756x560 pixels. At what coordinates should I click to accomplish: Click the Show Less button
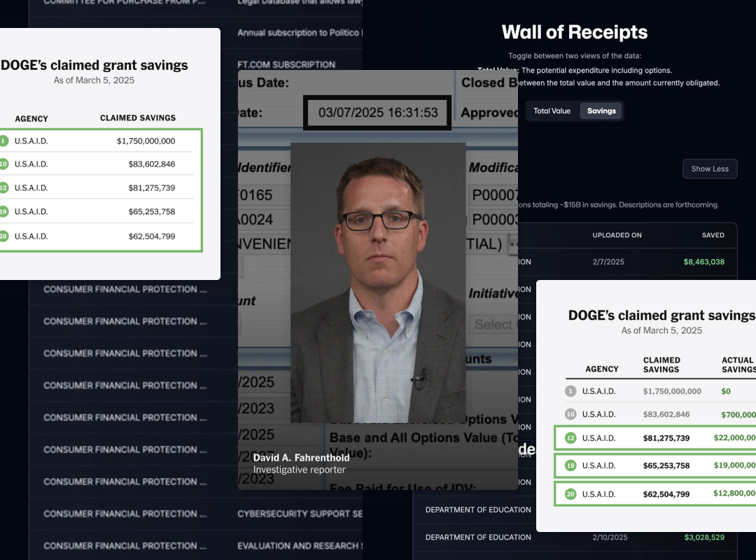click(x=710, y=169)
